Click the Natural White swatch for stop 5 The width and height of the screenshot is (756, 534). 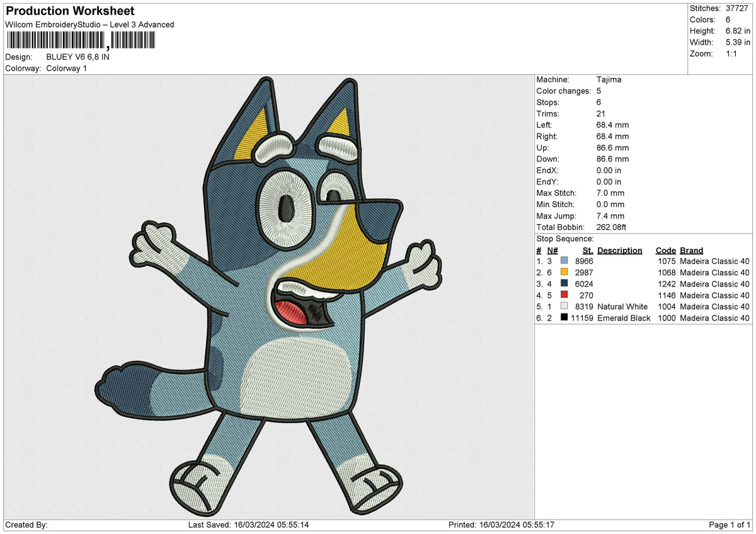[564, 306]
